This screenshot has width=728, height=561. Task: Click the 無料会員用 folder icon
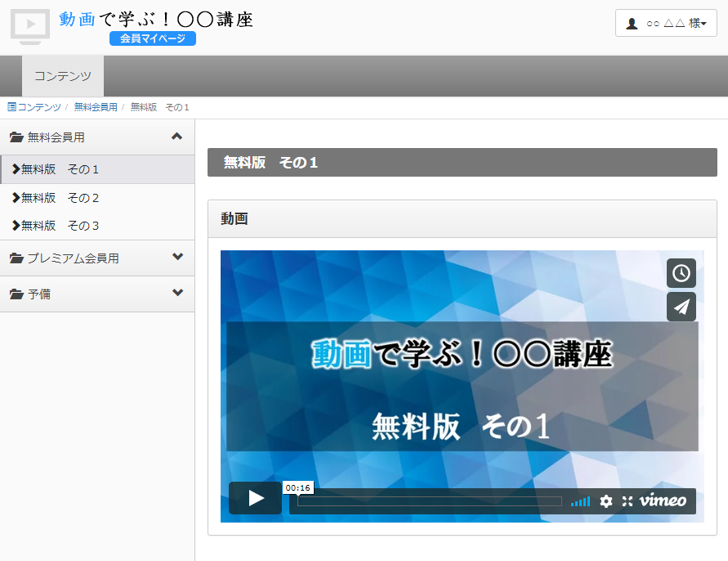tap(16, 137)
